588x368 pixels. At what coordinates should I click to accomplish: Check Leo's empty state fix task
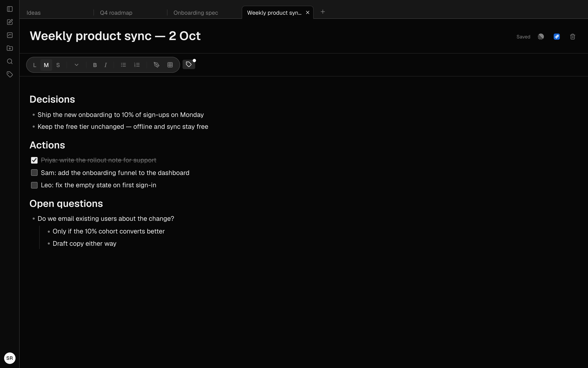pyautogui.click(x=34, y=185)
